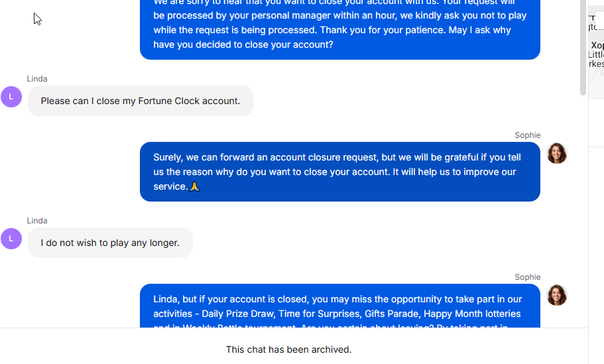Click the 'Sophie' name above the 'Linda, but if' message
The image size is (604, 364).
[x=527, y=277]
